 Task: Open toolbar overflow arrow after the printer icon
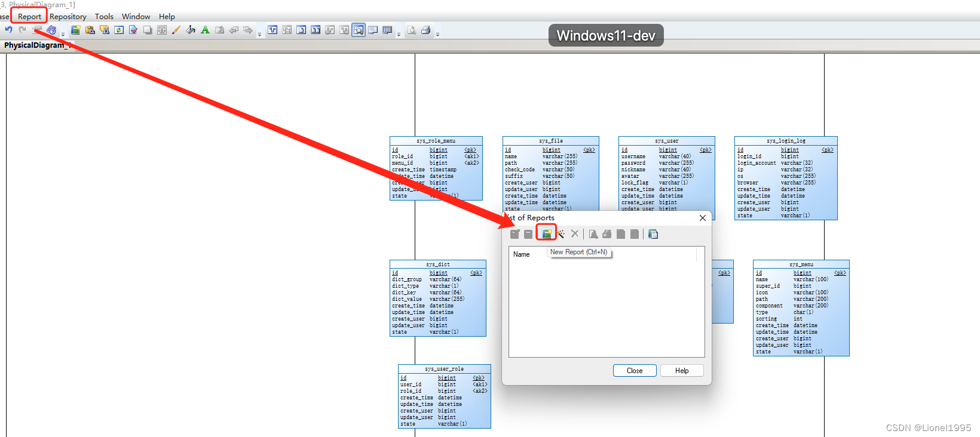[437, 34]
